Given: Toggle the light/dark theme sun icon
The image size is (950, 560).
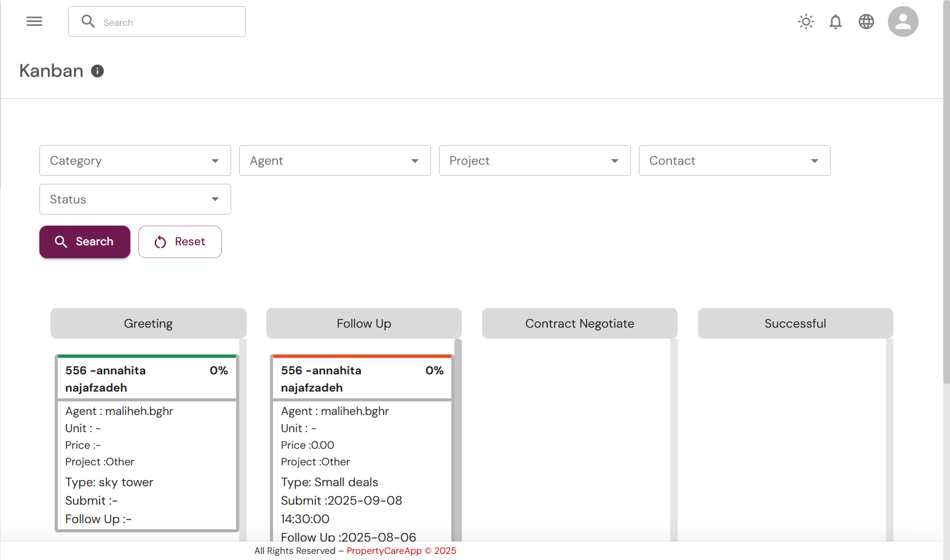Looking at the screenshot, I should coord(806,22).
